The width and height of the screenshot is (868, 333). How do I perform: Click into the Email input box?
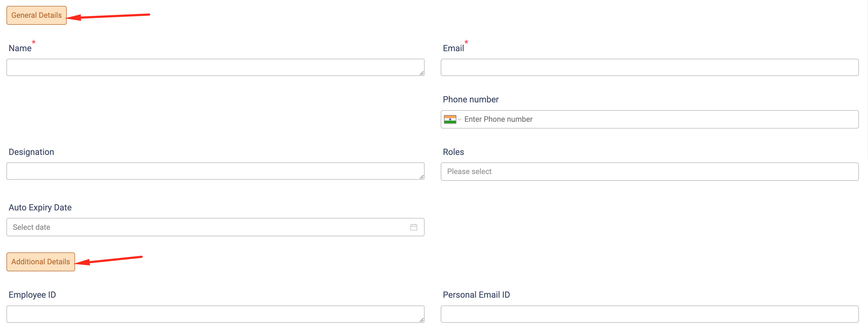click(x=649, y=67)
